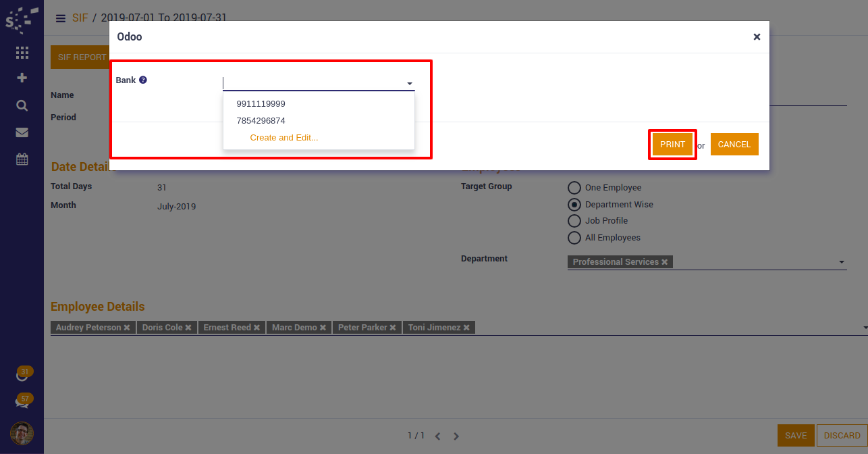Choose bank account 7854296874

(261, 121)
